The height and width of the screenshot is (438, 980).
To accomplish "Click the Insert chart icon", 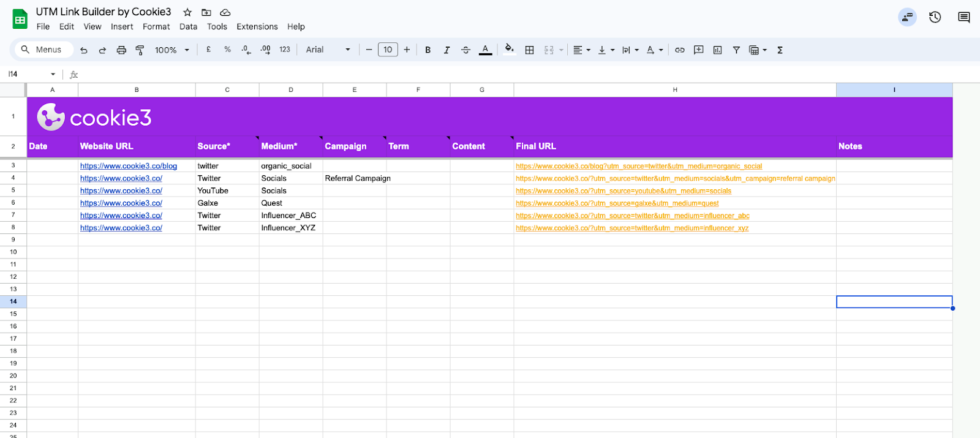I will coord(718,50).
